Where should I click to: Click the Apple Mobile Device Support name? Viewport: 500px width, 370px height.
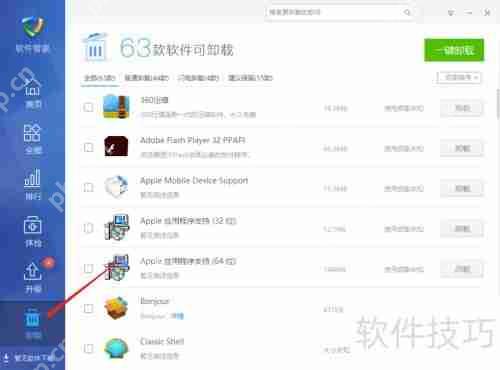194,180
